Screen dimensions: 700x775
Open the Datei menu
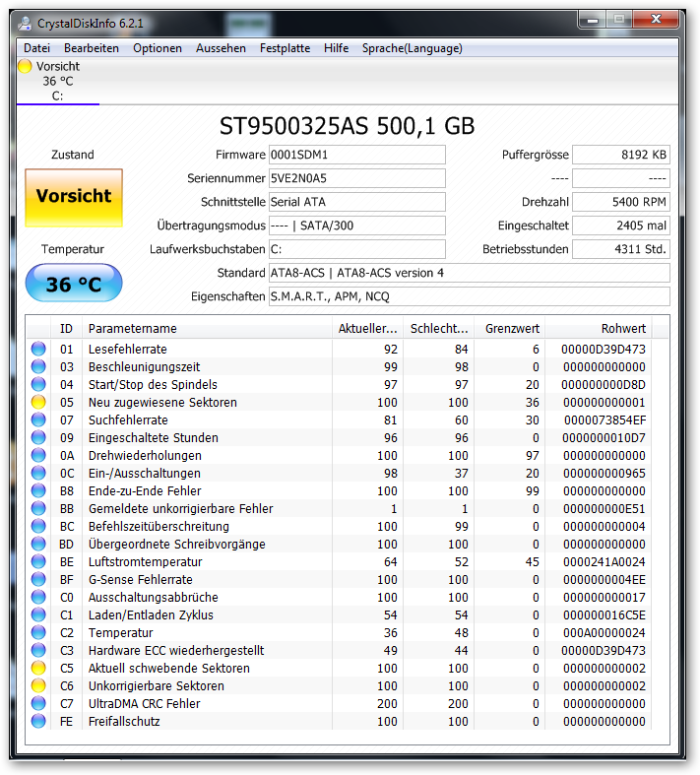tap(37, 48)
